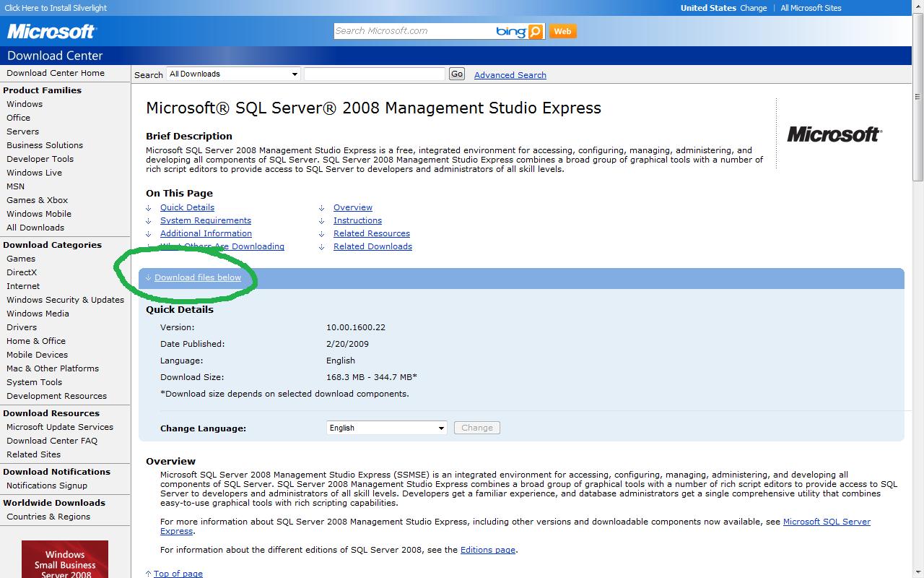Click the large Microsoft logo beside the title
Viewport: 924px width, 578px height.
tap(834, 134)
